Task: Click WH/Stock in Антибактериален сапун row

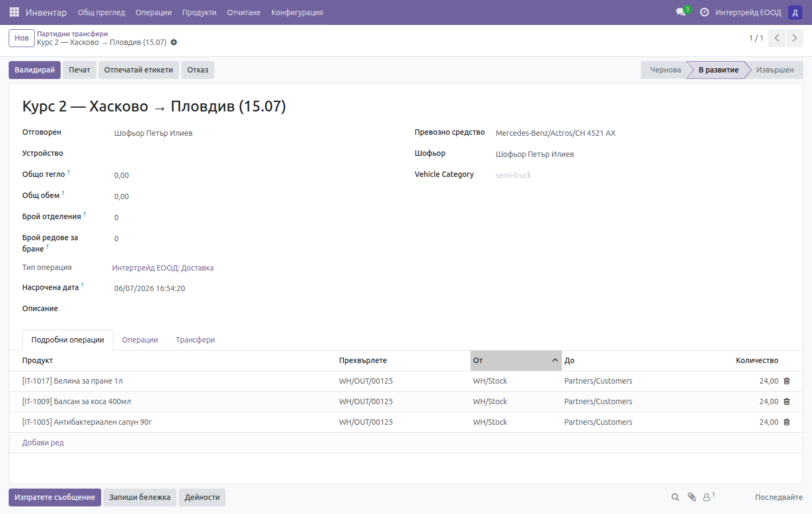Action: (x=490, y=422)
